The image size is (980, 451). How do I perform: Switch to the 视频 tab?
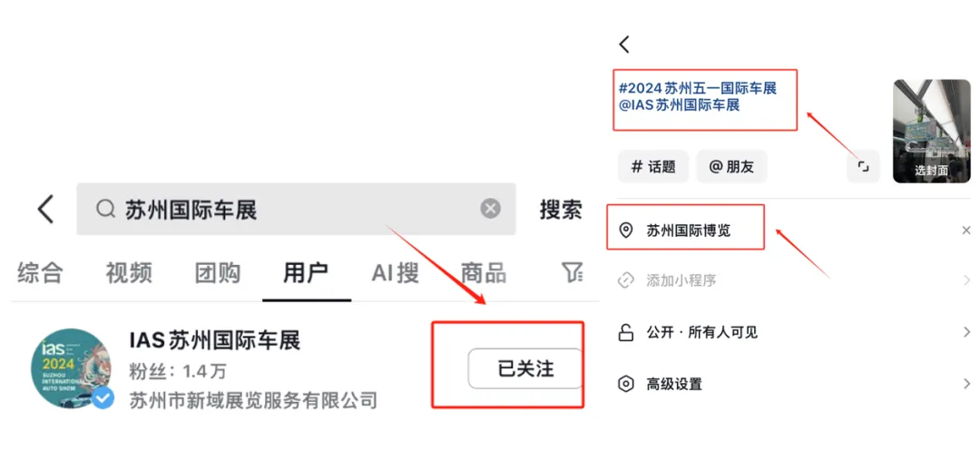click(x=129, y=273)
